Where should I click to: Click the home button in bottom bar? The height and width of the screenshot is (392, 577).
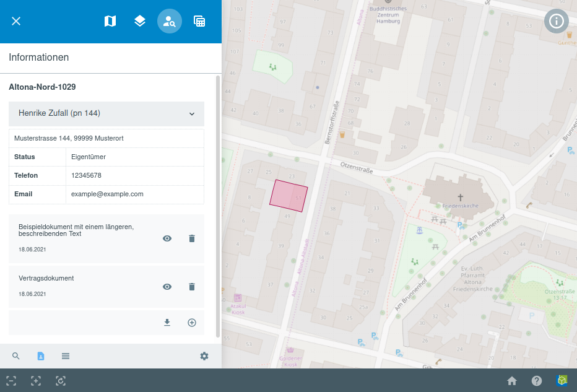tap(512, 381)
